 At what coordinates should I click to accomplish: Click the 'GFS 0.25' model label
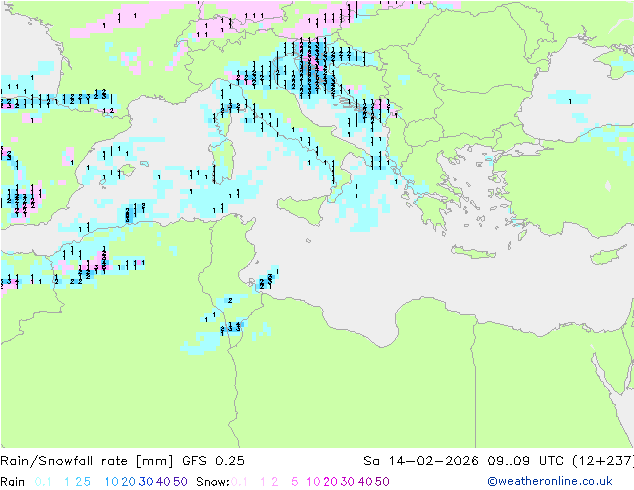click(213, 461)
